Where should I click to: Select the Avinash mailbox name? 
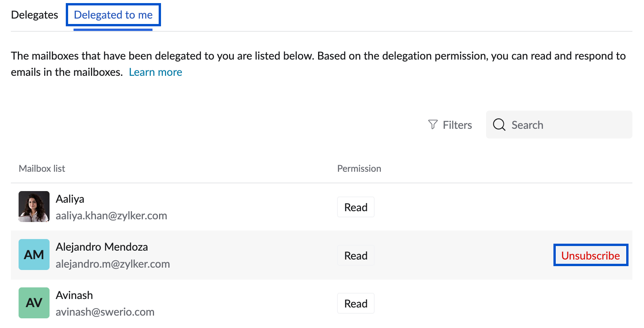[x=74, y=295]
